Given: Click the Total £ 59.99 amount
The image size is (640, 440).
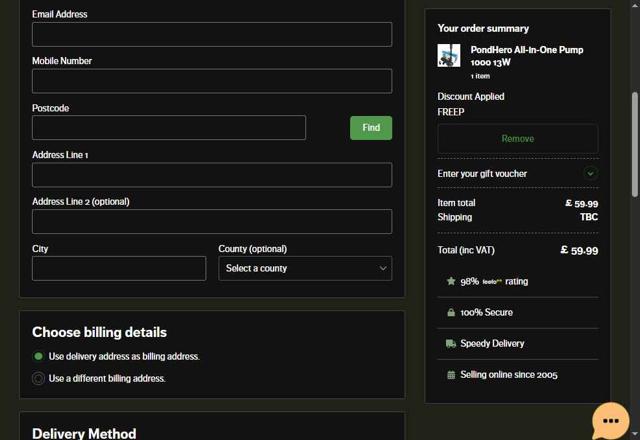Looking at the screenshot, I should tap(579, 250).
